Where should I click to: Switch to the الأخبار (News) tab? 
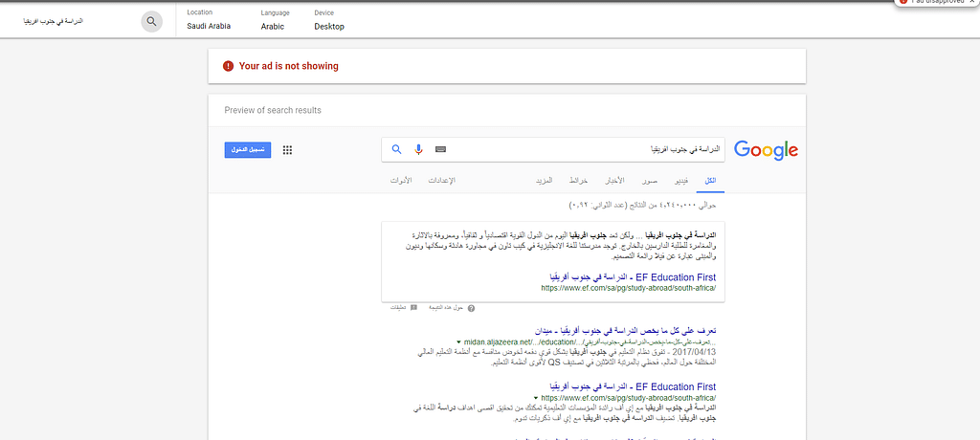pos(613,181)
